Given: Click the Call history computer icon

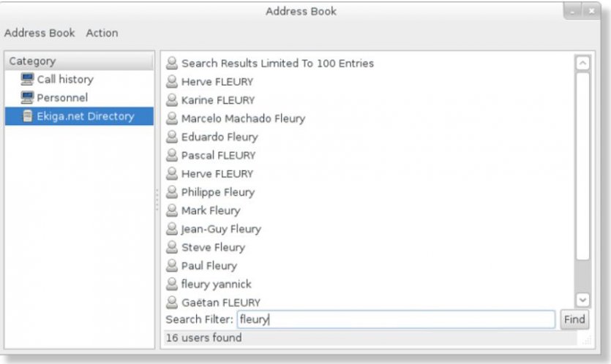Looking at the screenshot, I should coord(27,79).
